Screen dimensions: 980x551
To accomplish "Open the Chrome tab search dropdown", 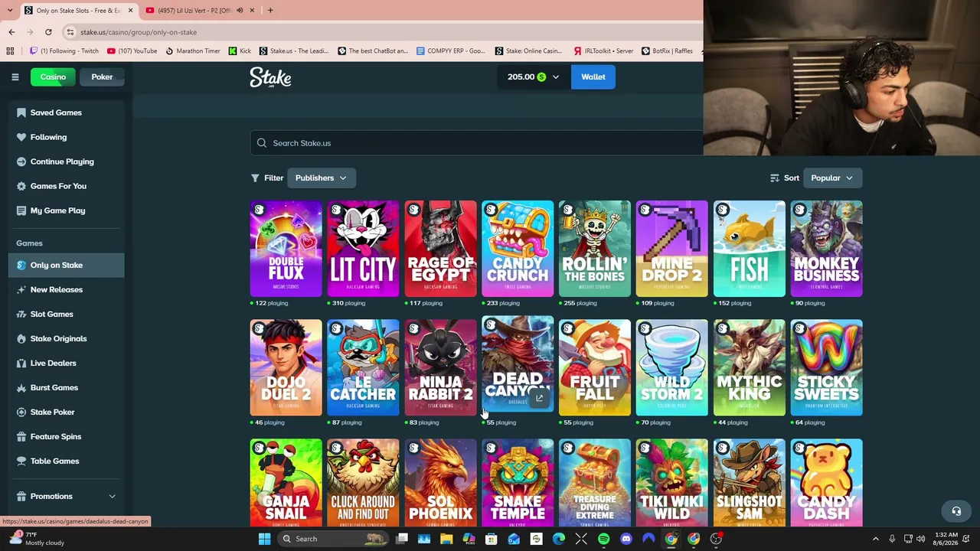I will coord(9,10).
